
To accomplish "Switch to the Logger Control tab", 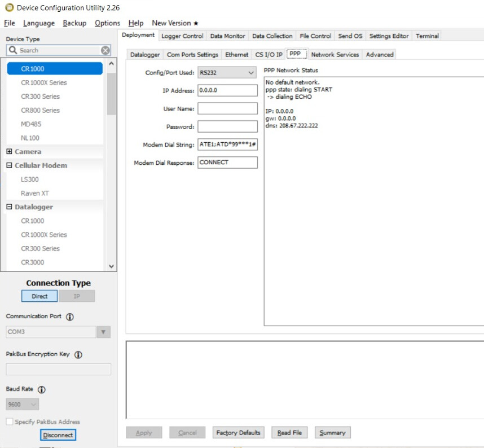I will 182,36.
